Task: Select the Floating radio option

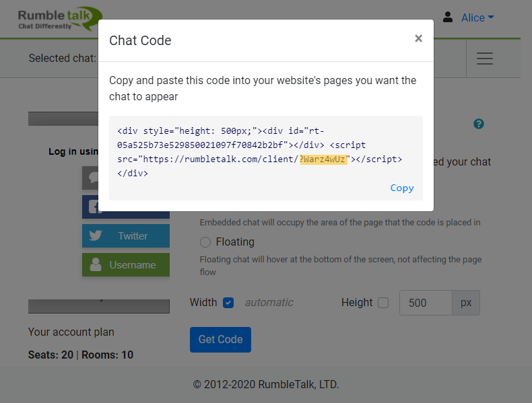Action: [206, 242]
